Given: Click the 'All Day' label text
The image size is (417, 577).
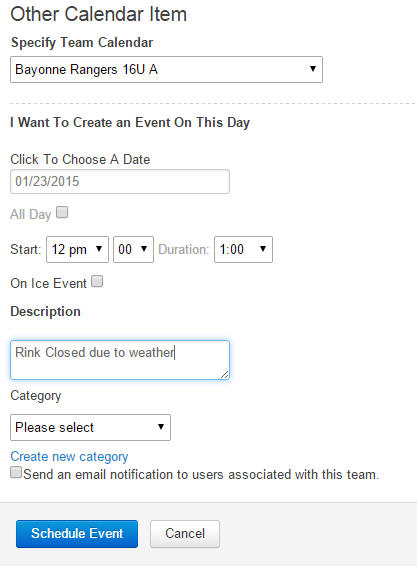Looking at the screenshot, I should point(31,215).
